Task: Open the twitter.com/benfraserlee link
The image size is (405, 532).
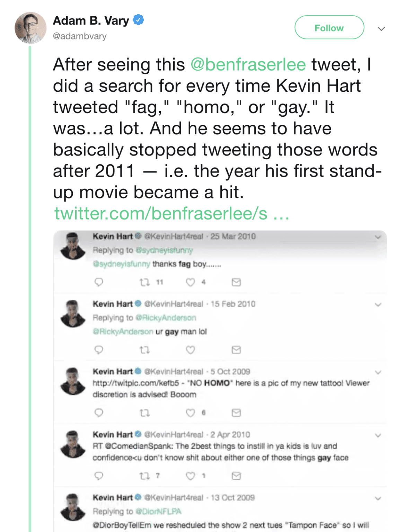Action: [x=171, y=214]
